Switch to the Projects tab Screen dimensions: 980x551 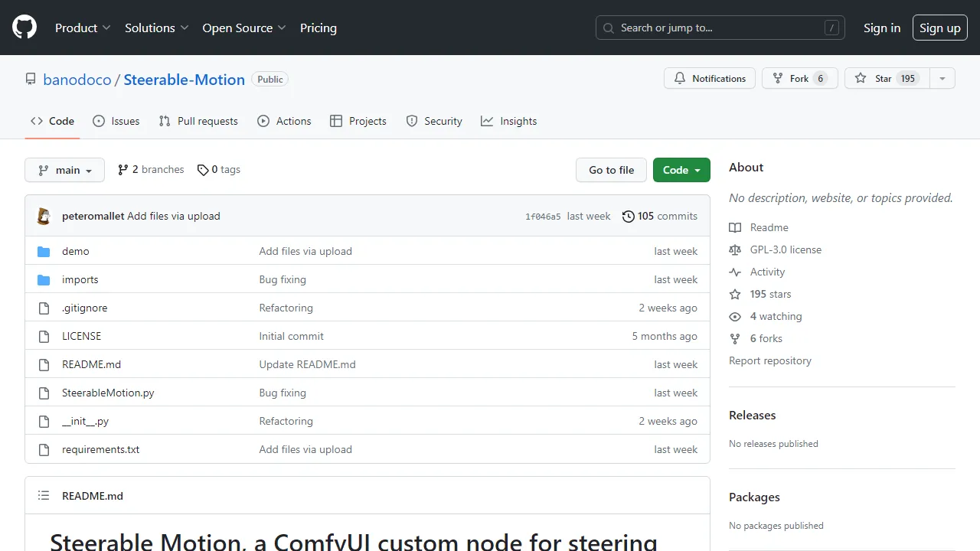(358, 121)
